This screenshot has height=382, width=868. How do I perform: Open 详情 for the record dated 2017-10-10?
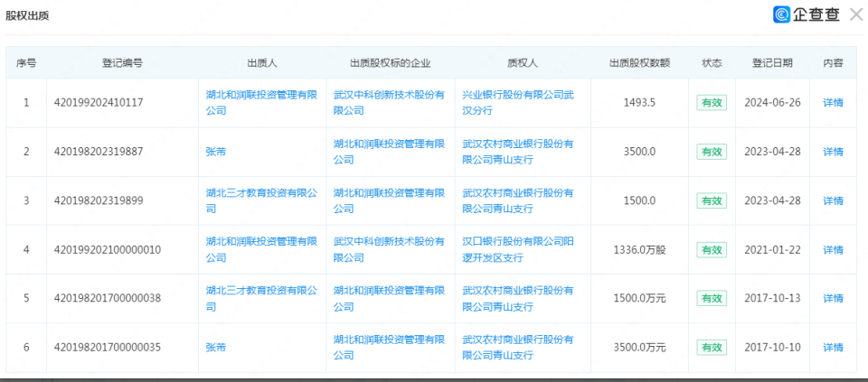pos(833,347)
